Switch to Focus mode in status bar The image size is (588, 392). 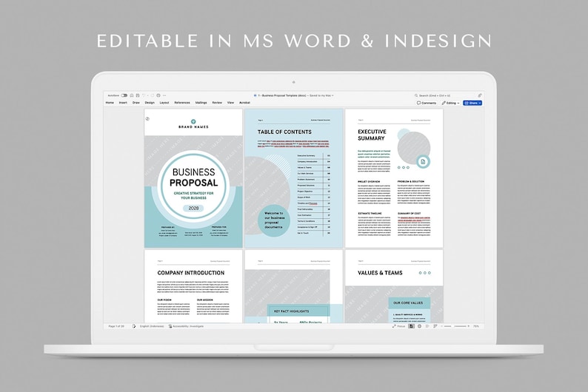click(398, 326)
